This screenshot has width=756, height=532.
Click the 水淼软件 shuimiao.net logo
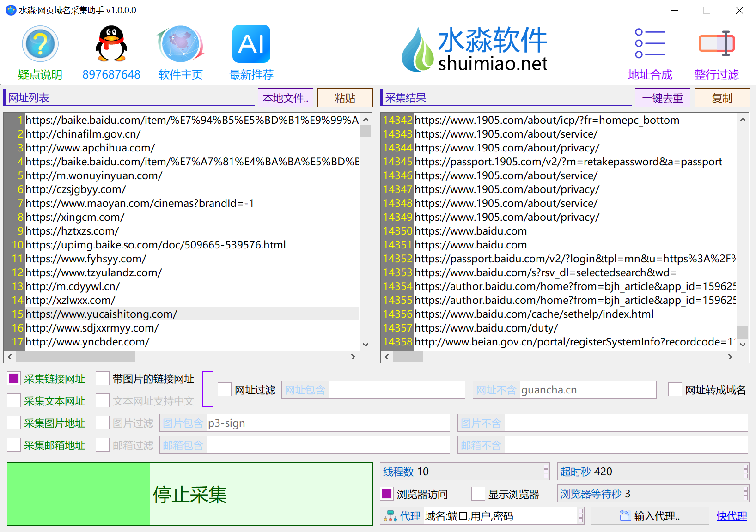tap(474, 48)
